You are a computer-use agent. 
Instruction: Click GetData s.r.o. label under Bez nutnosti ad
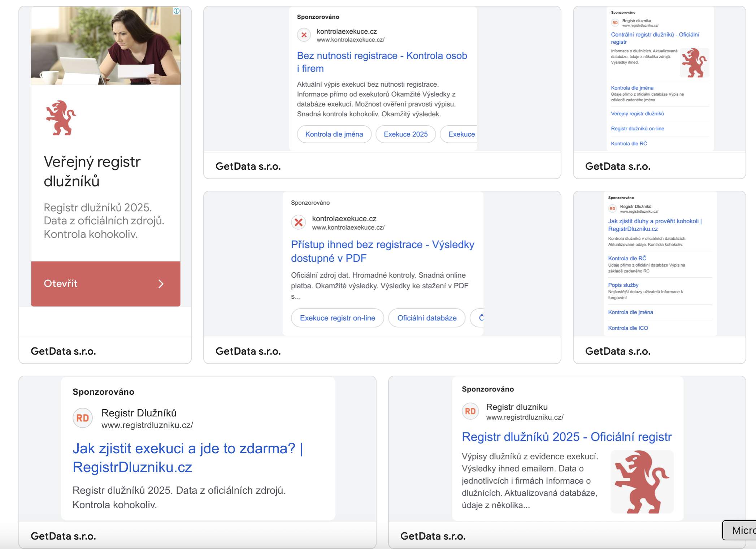[248, 166]
